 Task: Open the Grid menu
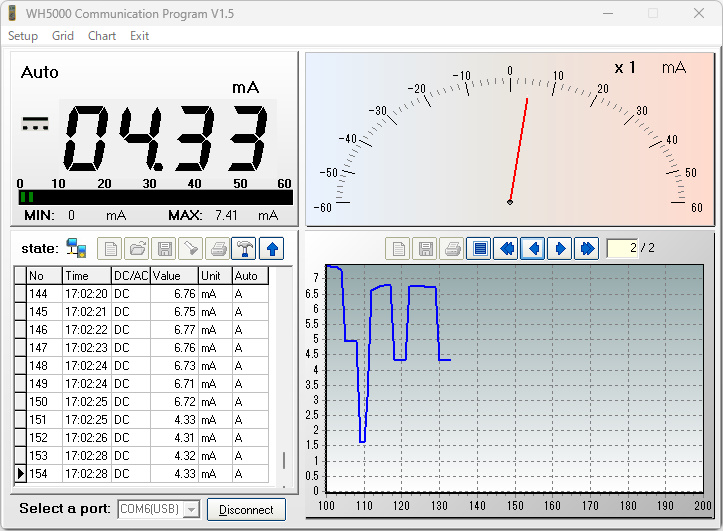[x=63, y=36]
